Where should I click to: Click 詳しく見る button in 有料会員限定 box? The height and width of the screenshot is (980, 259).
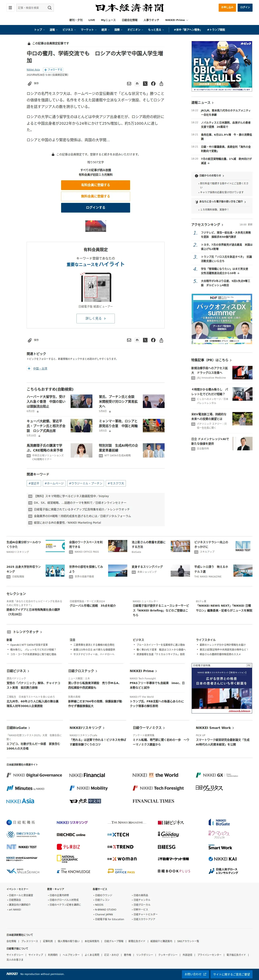click(x=96, y=318)
